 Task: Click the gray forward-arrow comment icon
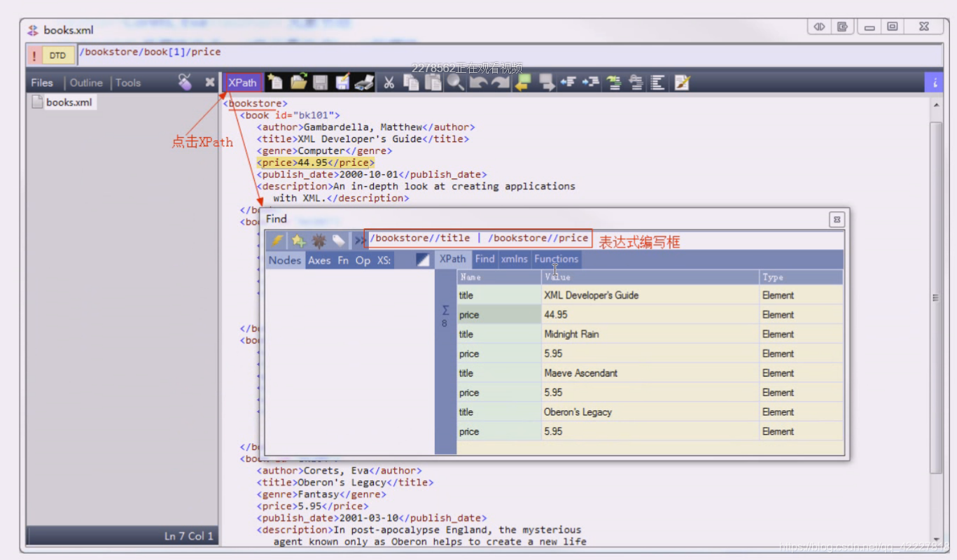[x=547, y=83]
